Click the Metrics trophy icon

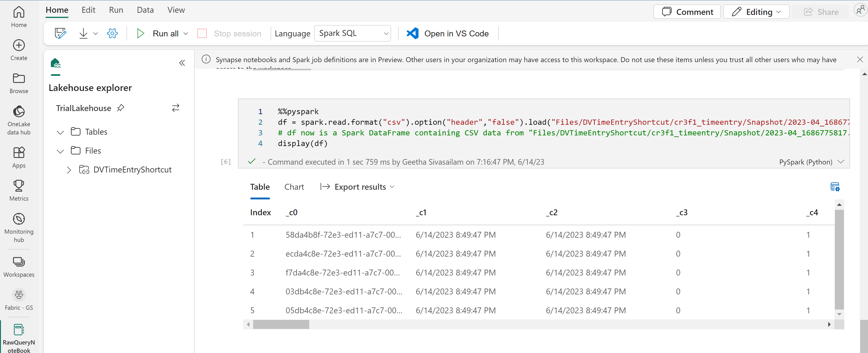click(x=19, y=186)
